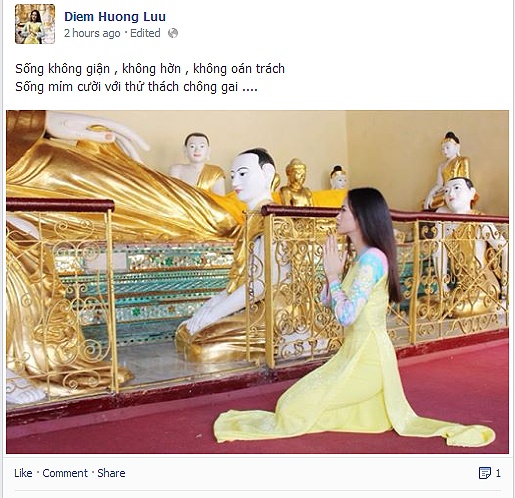Open the attached temple photo
The width and height of the screenshot is (515, 498).
[257, 282]
